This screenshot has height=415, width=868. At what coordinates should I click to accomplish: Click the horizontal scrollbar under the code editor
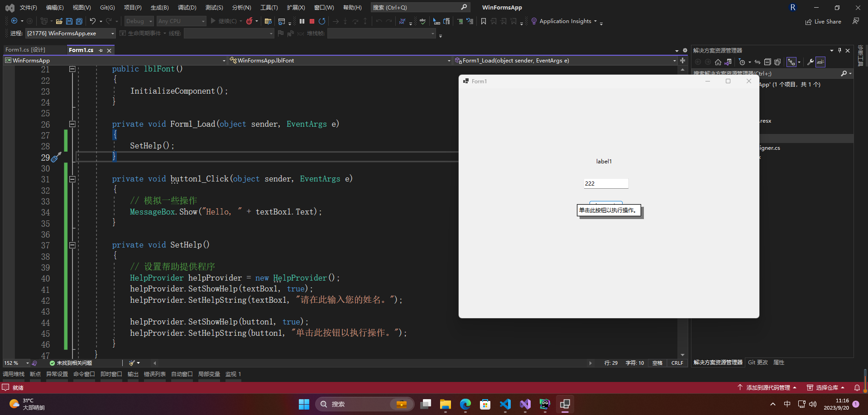tap(372, 363)
